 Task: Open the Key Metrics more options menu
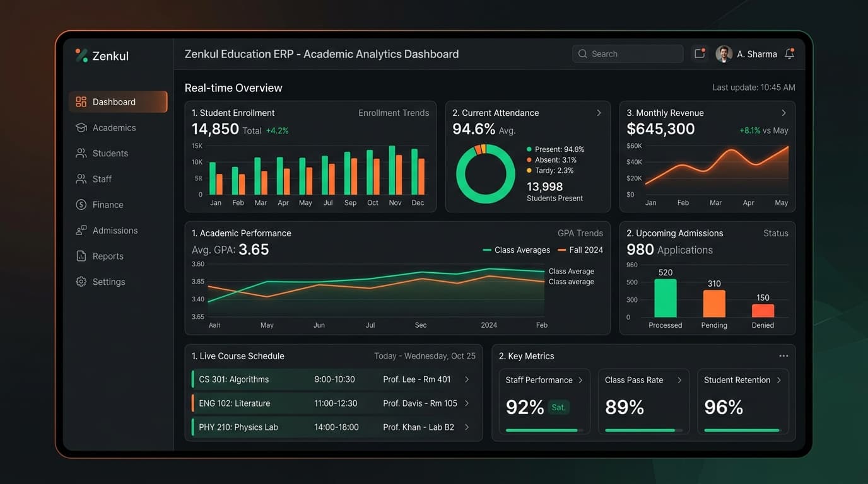[x=783, y=356]
